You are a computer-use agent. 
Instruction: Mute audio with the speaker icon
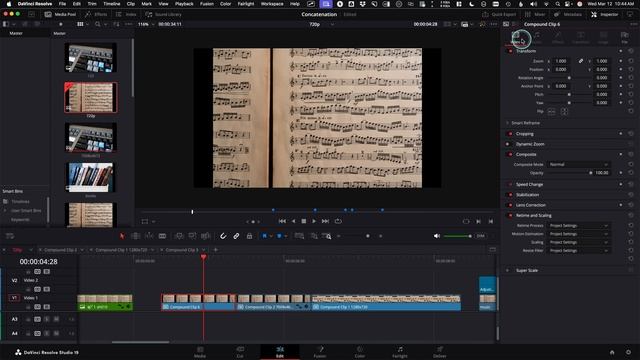(437, 236)
